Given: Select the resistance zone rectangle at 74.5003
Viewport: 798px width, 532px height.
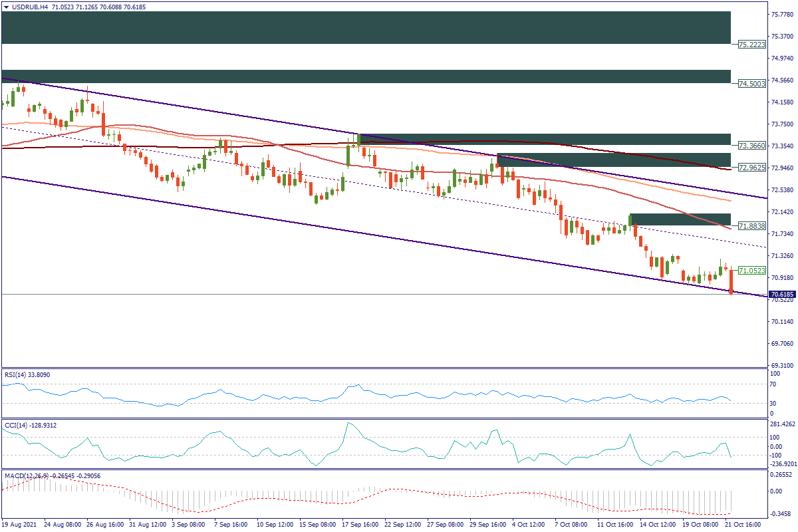Looking at the screenshot, I should click(366, 76).
